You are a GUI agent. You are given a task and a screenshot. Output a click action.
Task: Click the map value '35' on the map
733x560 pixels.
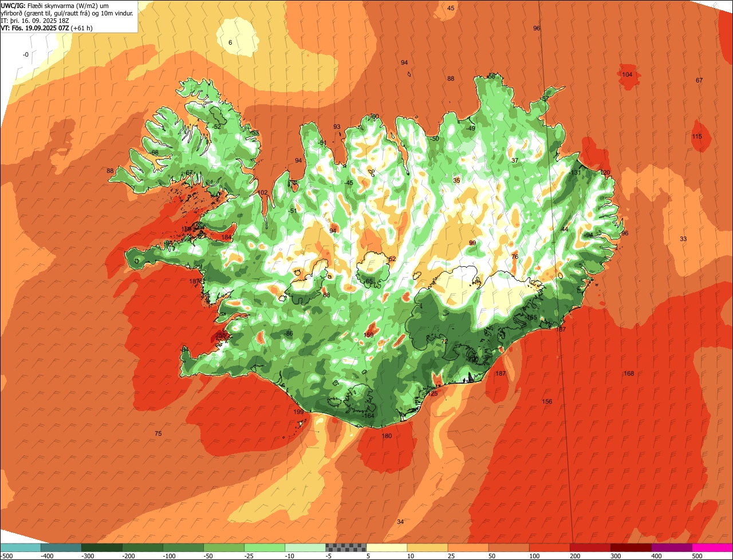click(x=456, y=180)
